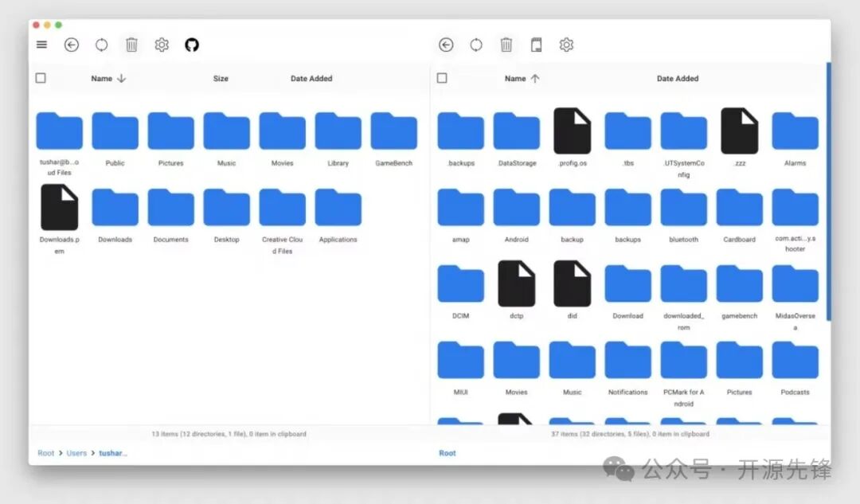Open the hamburger menu in the left pane
The height and width of the screenshot is (504, 860).
pyautogui.click(x=41, y=45)
